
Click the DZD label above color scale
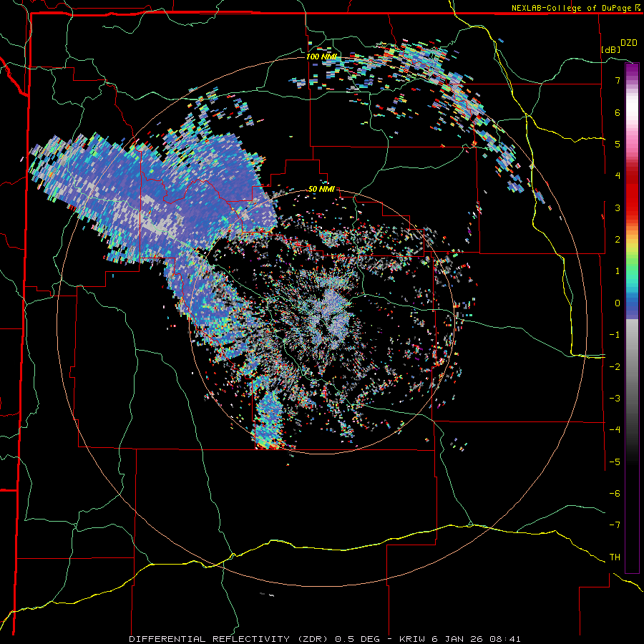(629, 43)
